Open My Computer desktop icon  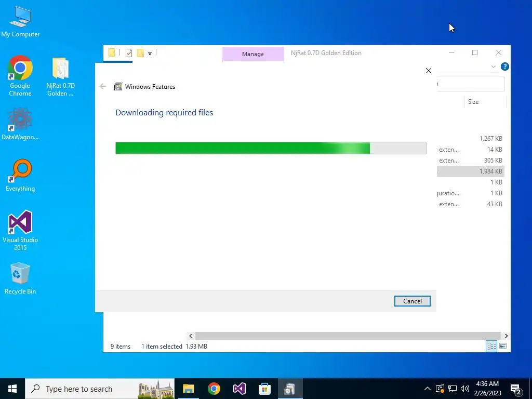coord(20,22)
